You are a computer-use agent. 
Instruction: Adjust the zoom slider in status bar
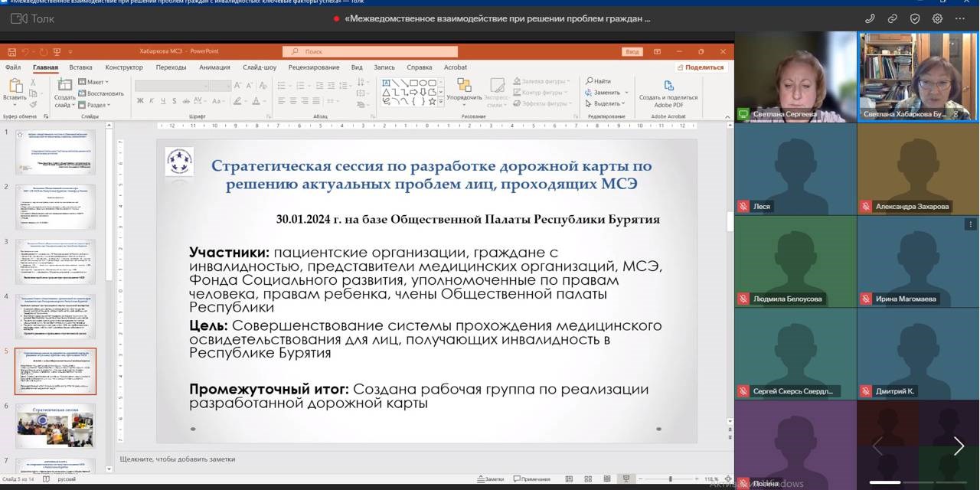(670, 479)
